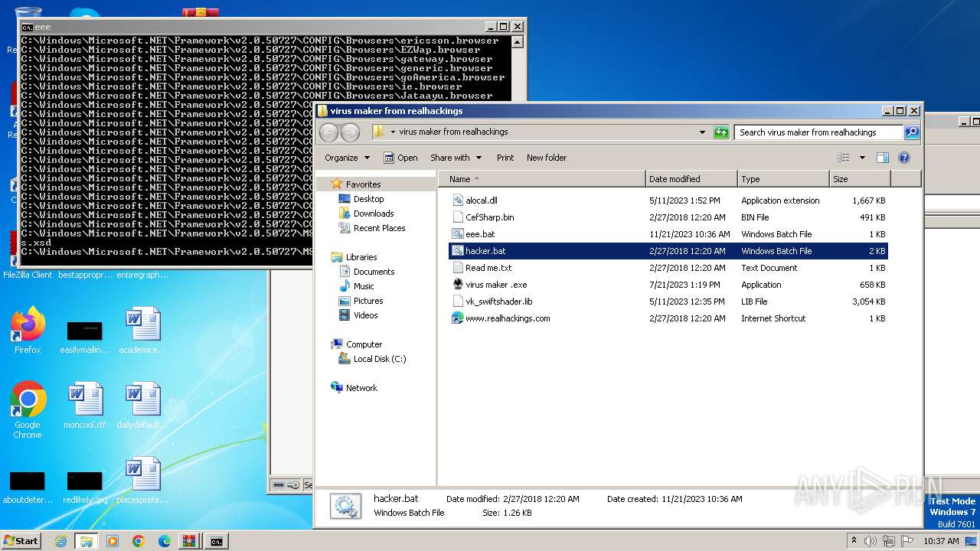980x551 pixels.
Task: Click Print in the Explorer toolbar
Action: click(505, 158)
